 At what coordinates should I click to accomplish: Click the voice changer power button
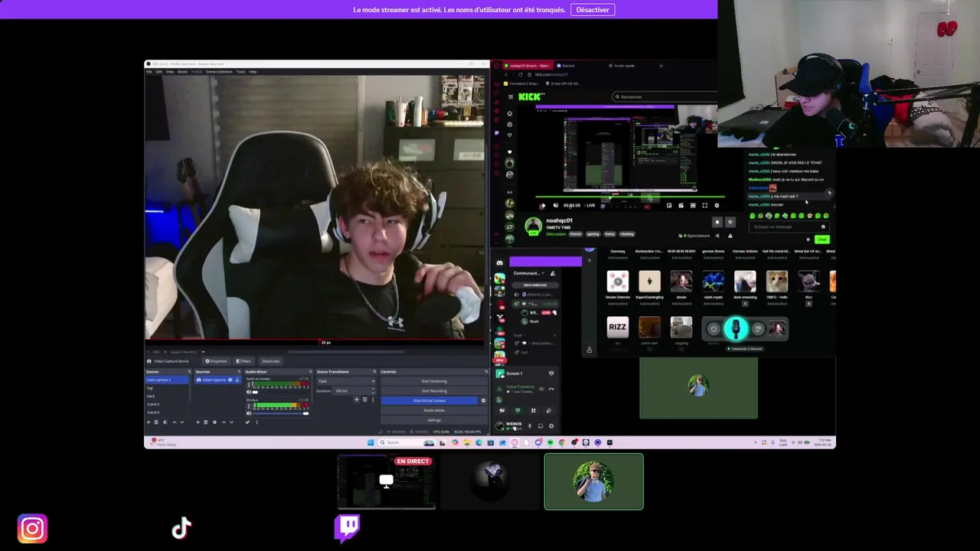tap(714, 329)
